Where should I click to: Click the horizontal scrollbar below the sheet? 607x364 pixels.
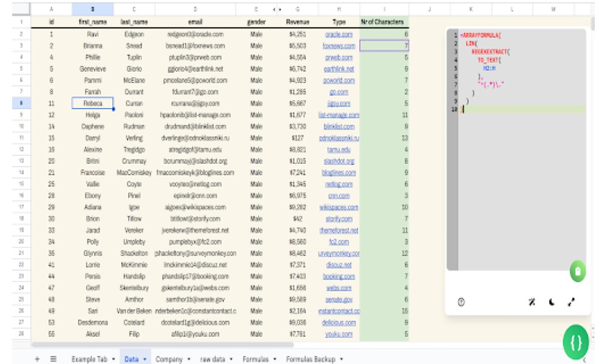[163, 344]
